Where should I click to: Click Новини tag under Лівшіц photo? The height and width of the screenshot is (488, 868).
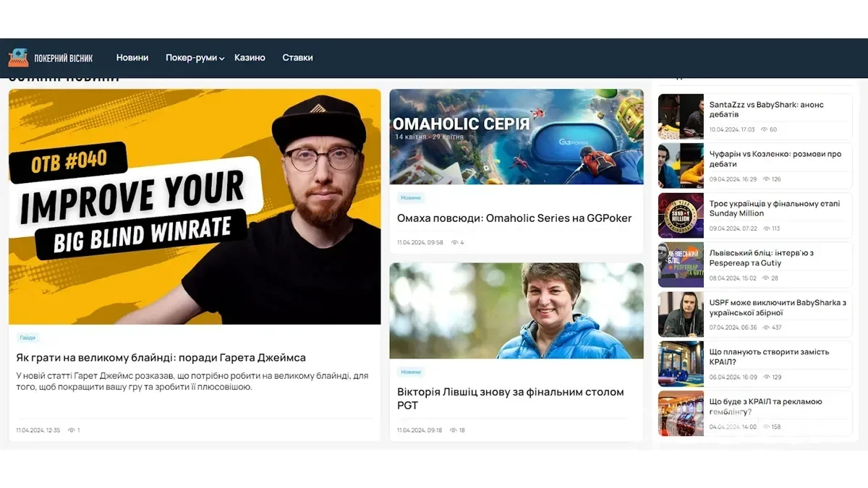click(410, 372)
